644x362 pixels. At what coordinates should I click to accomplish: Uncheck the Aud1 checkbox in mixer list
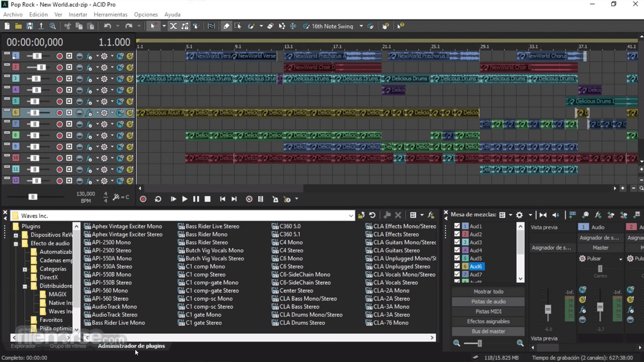pyautogui.click(x=457, y=226)
